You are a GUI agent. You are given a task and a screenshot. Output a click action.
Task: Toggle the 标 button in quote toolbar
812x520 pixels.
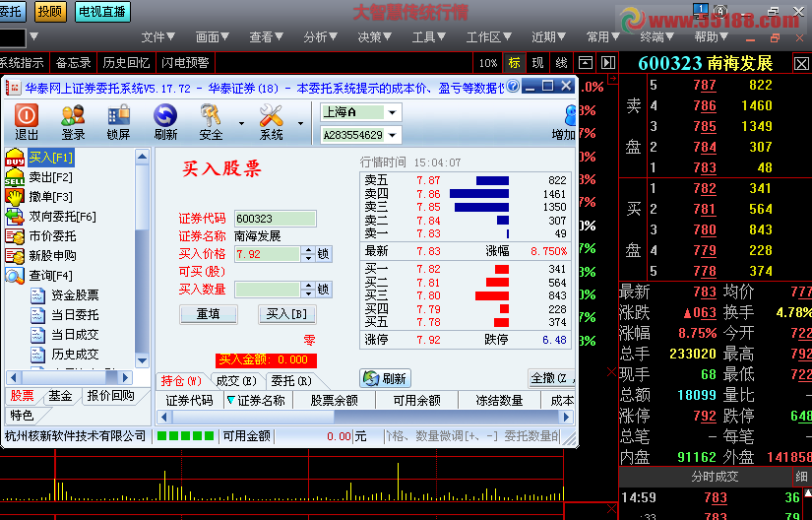click(514, 63)
